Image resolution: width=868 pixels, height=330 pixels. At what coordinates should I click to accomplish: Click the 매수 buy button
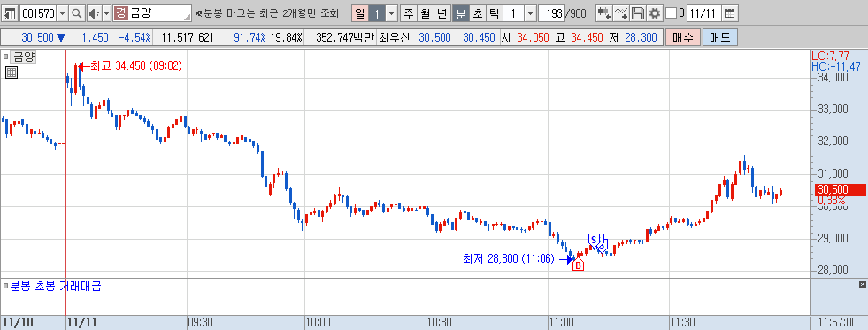click(682, 38)
